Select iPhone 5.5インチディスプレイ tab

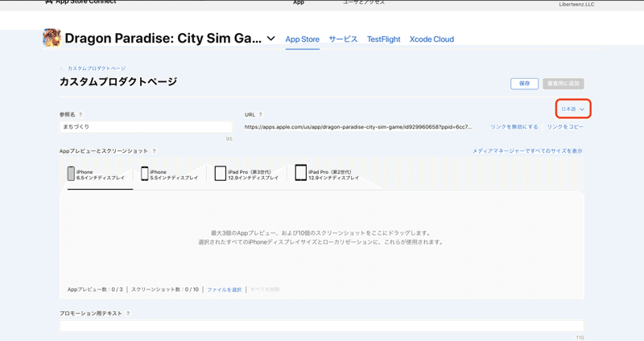click(x=170, y=174)
